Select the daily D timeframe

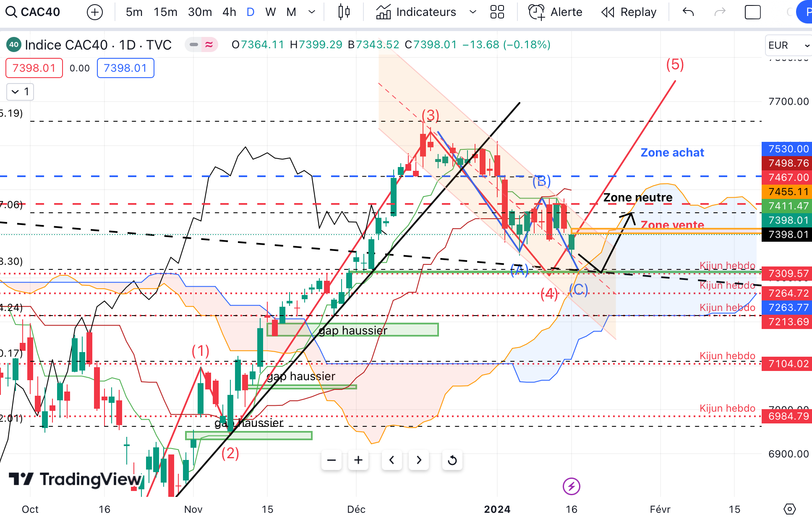pyautogui.click(x=251, y=12)
